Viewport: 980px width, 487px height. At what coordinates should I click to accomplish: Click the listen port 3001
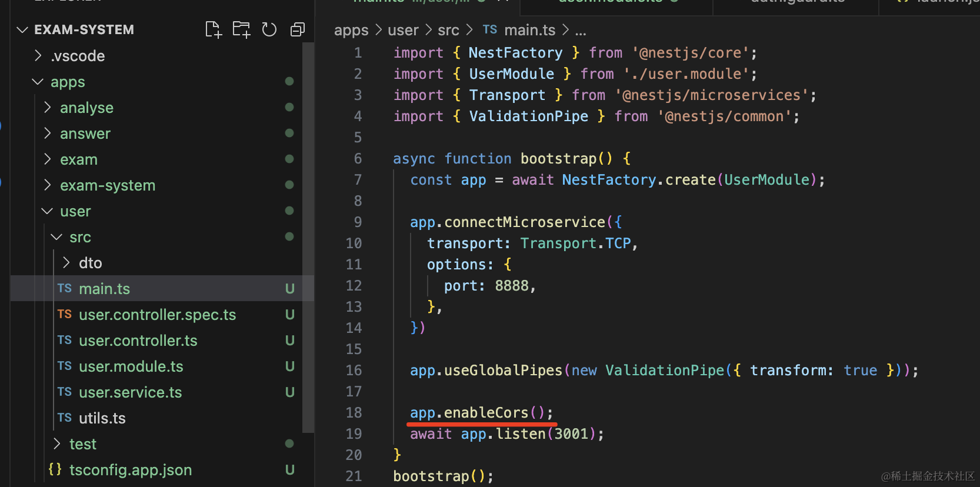point(571,434)
